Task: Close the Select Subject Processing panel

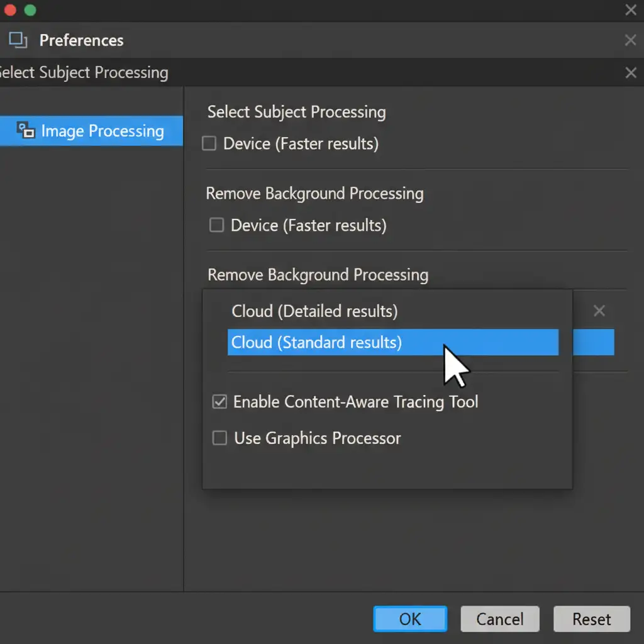Action: pyautogui.click(x=631, y=73)
